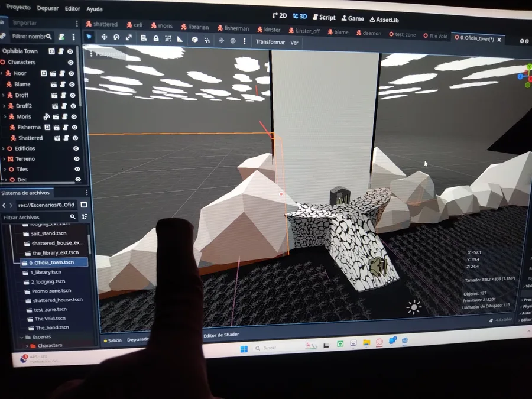Click the instance icon on Ophibia Town root
This screenshot has height=399, width=532.
pyautogui.click(x=51, y=51)
